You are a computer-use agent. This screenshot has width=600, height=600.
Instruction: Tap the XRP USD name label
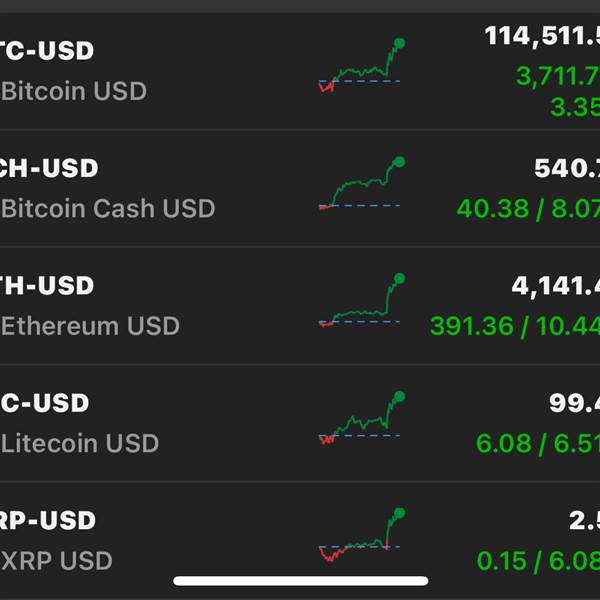click(x=57, y=560)
